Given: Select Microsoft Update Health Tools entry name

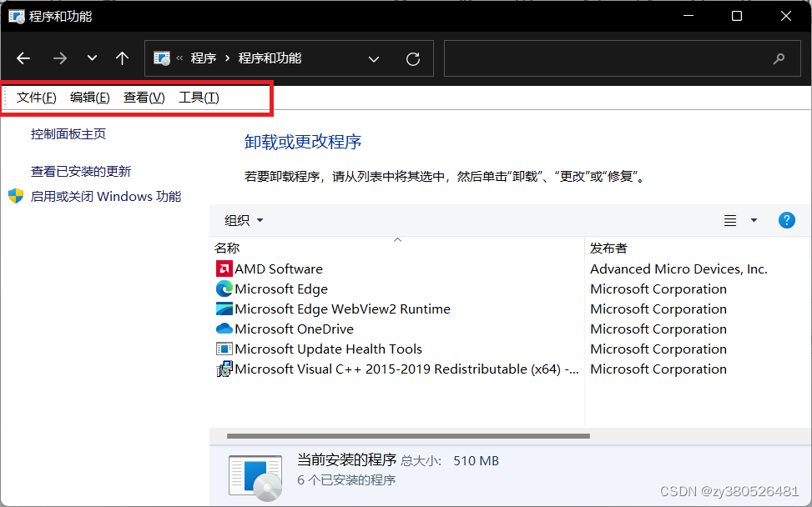Looking at the screenshot, I should (x=328, y=349).
